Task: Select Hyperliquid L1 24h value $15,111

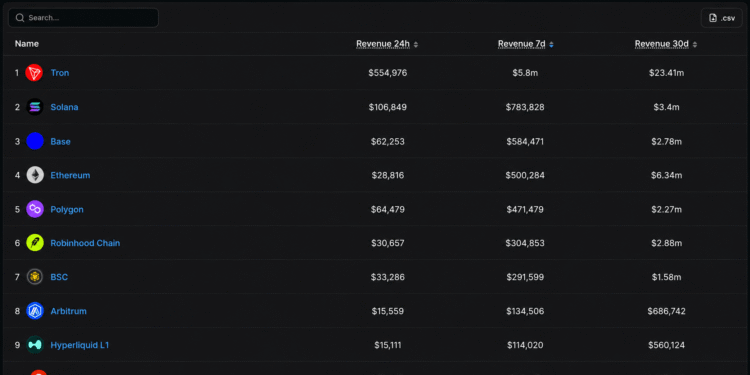Action: click(388, 345)
